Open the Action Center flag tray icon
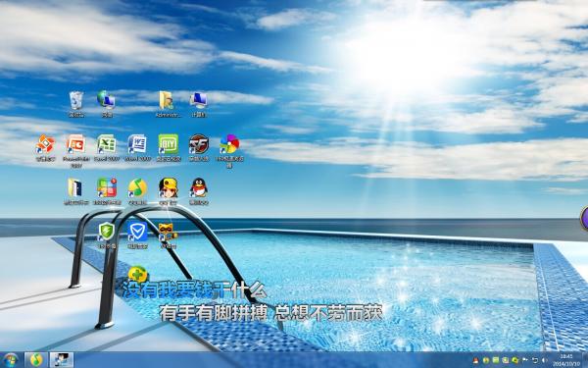This screenshot has height=368, width=588. click(x=524, y=360)
